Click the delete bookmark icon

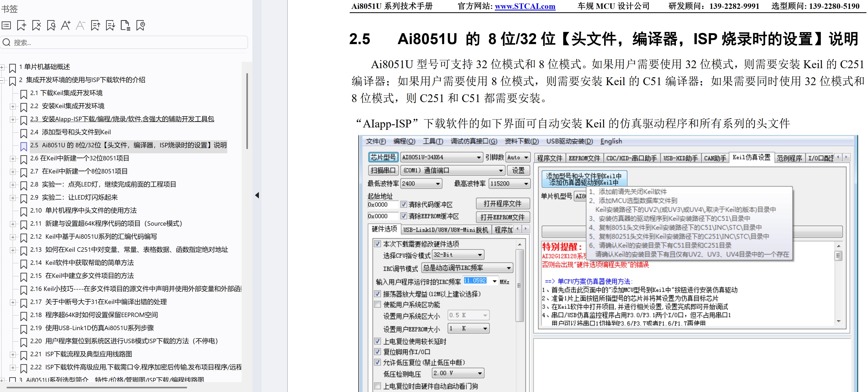coord(36,25)
